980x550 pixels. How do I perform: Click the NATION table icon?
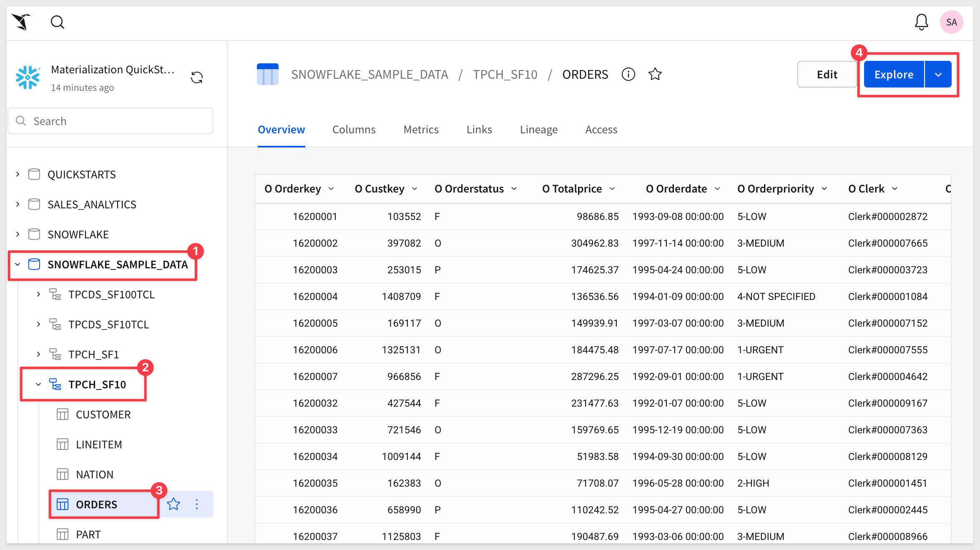click(x=63, y=474)
